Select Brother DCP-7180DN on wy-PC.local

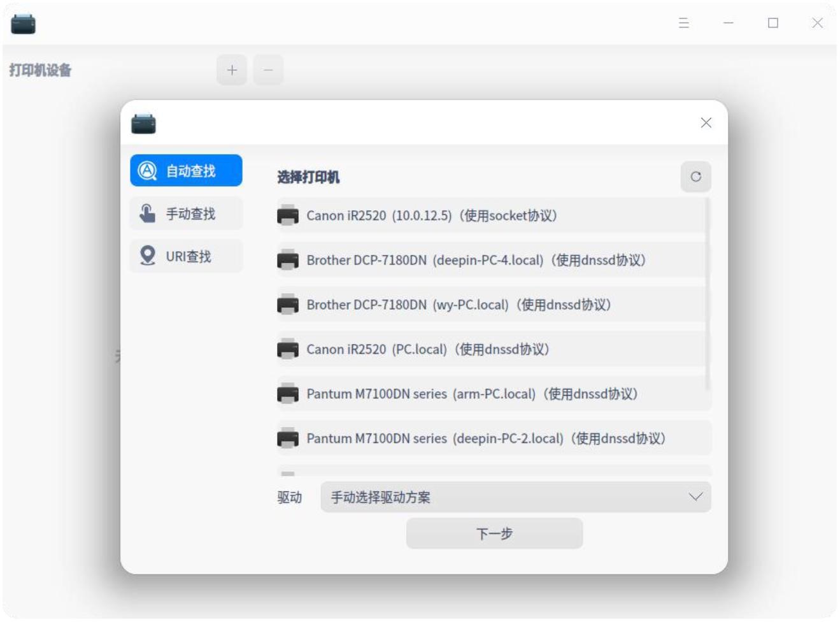(x=459, y=305)
